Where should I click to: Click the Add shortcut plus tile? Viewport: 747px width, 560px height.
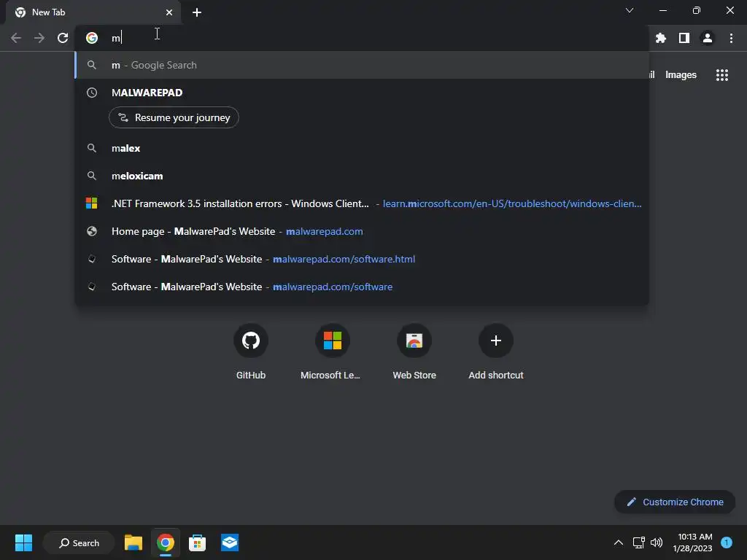pos(496,351)
